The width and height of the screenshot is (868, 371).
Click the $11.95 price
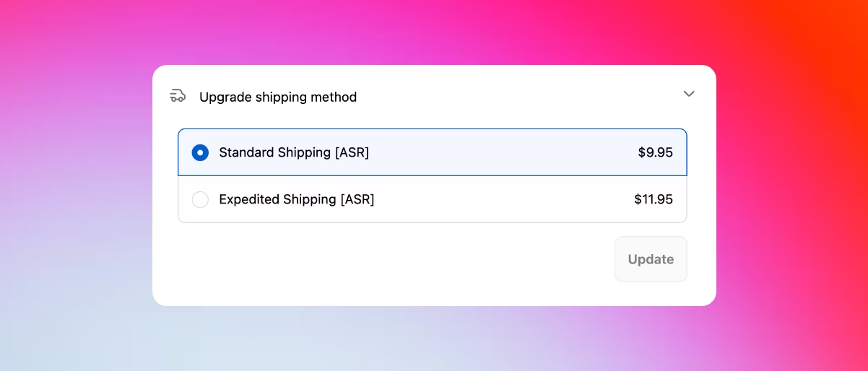(653, 200)
